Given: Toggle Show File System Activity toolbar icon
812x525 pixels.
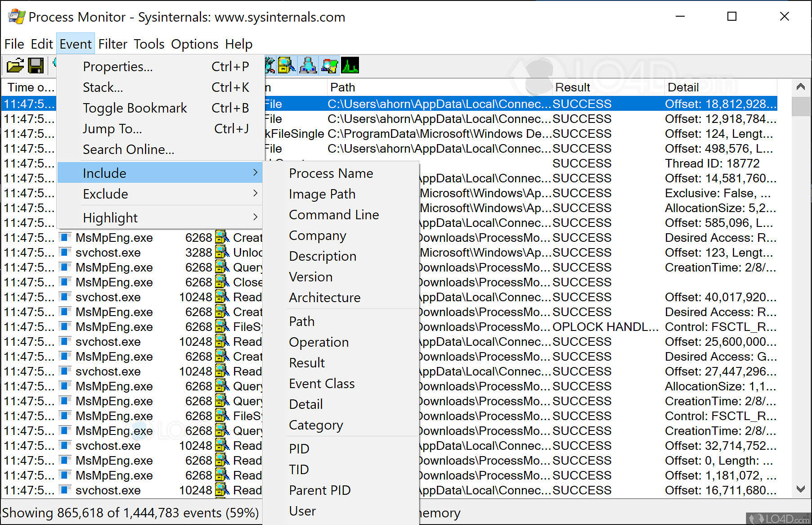Looking at the screenshot, I should (x=287, y=66).
